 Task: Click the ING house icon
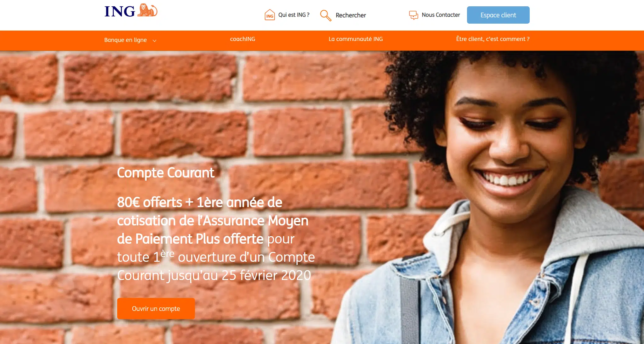(x=270, y=15)
